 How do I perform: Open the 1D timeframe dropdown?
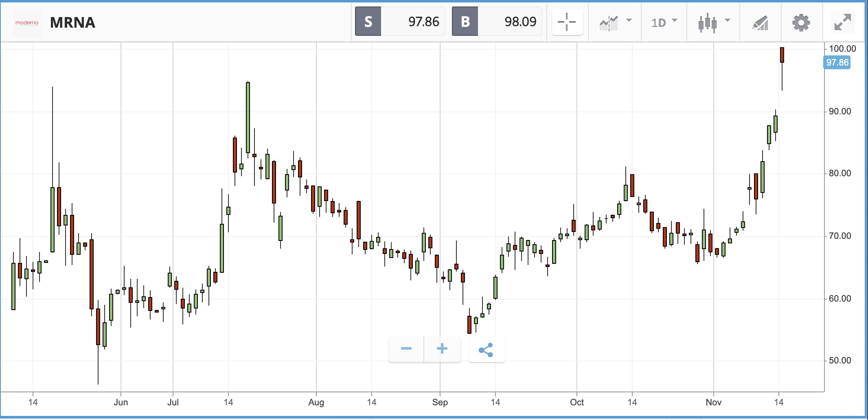(x=664, y=22)
